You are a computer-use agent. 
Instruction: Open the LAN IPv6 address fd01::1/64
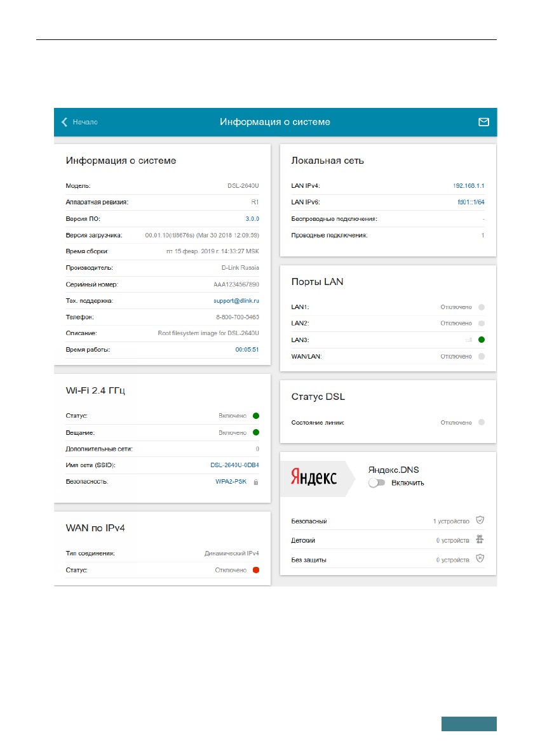471,202
